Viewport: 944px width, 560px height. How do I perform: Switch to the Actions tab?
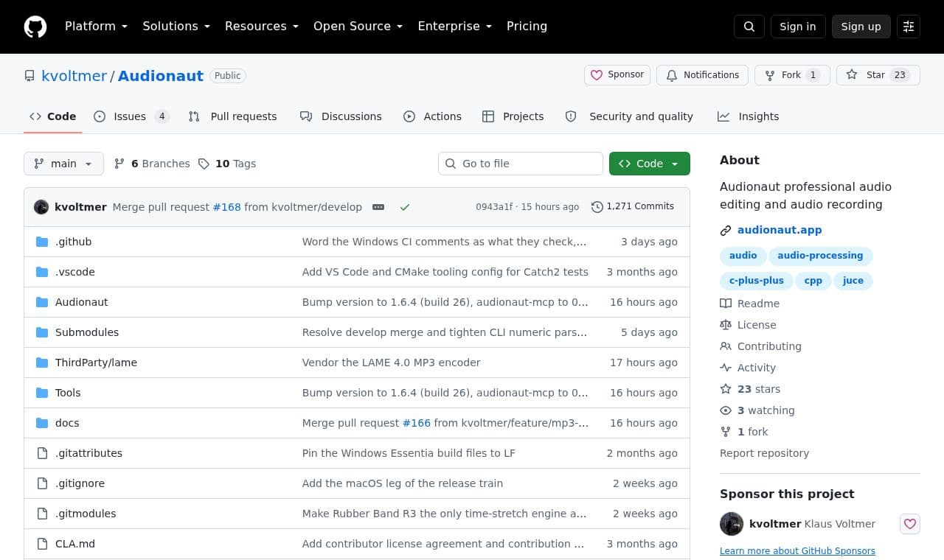[432, 116]
